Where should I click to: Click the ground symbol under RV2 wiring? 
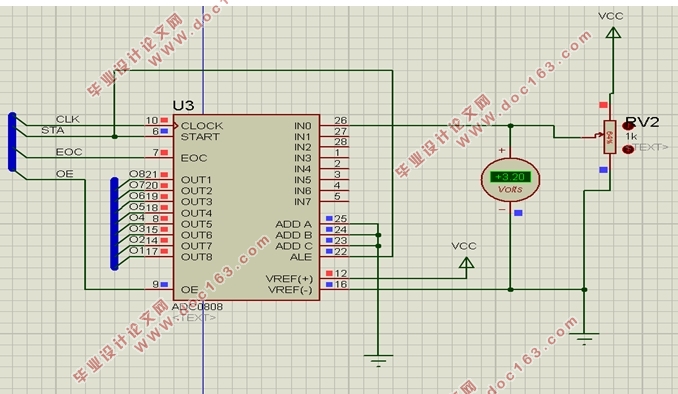coord(584,338)
